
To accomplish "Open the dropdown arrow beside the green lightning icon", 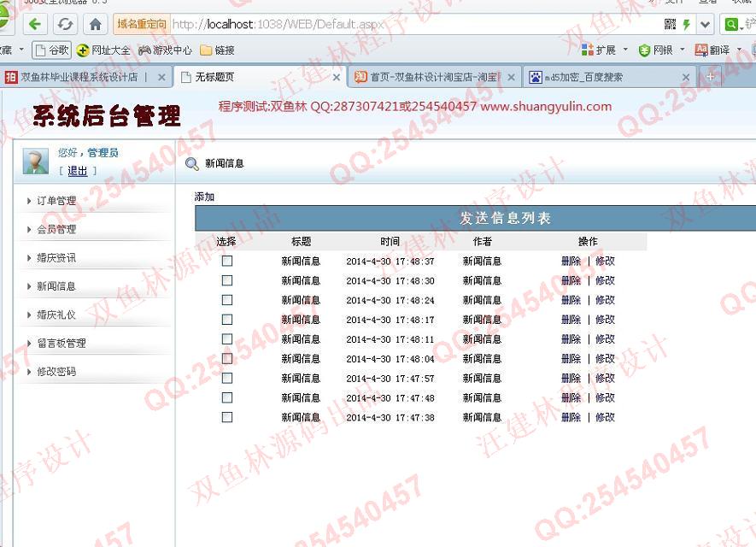I will click(x=706, y=24).
